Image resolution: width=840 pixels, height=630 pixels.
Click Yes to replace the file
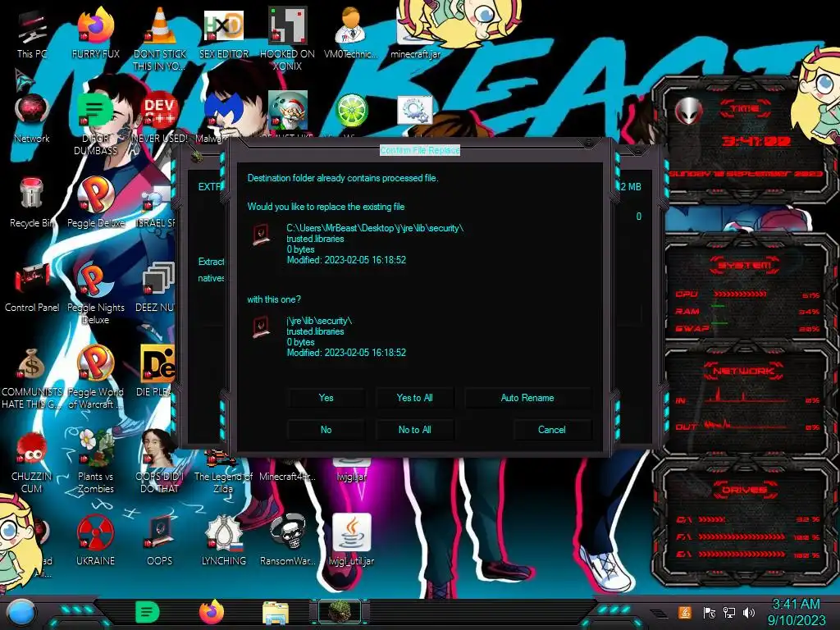pos(326,398)
